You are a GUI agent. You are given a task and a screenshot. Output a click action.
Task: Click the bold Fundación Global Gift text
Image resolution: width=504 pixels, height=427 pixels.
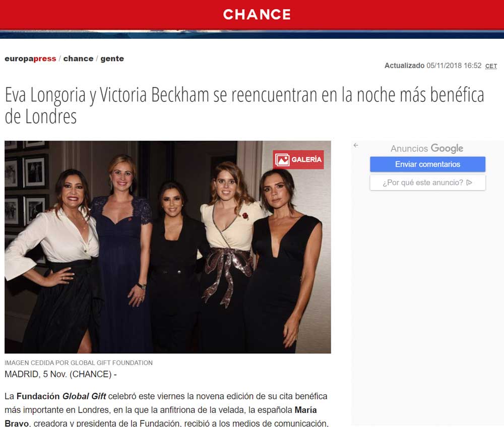(61, 396)
